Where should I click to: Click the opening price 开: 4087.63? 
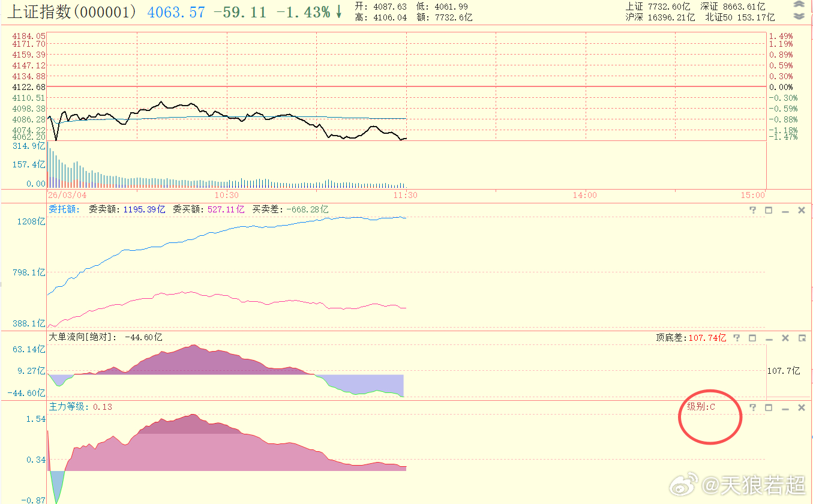point(381,7)
